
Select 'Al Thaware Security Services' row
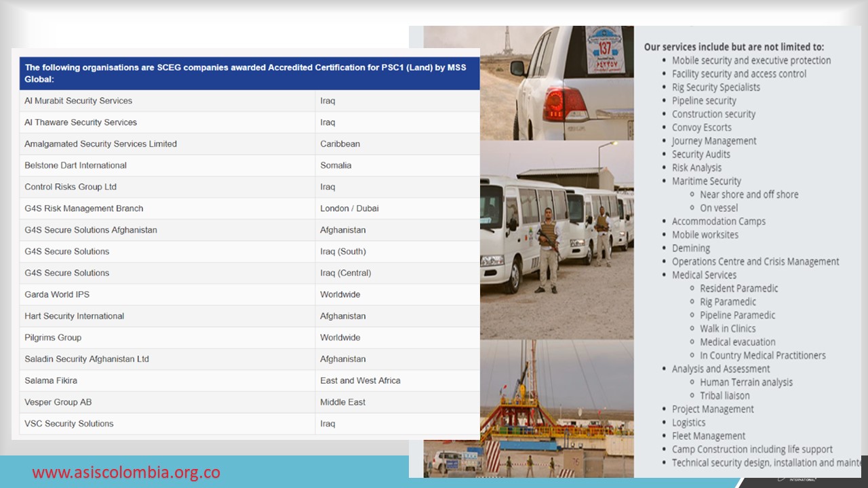coord(250,123)
